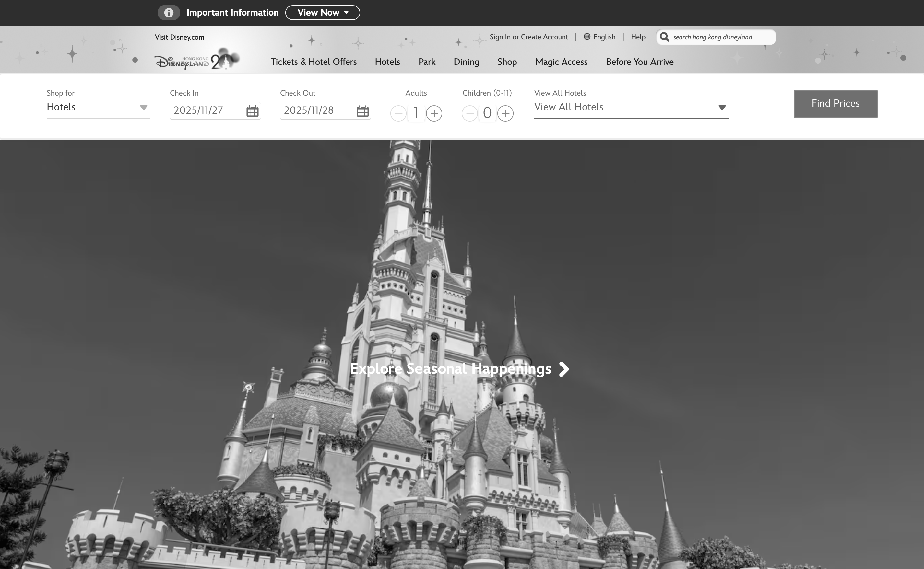The image size is (924, 569).
Task: Open the Check Out calendar icon
Action: point(362,111)
